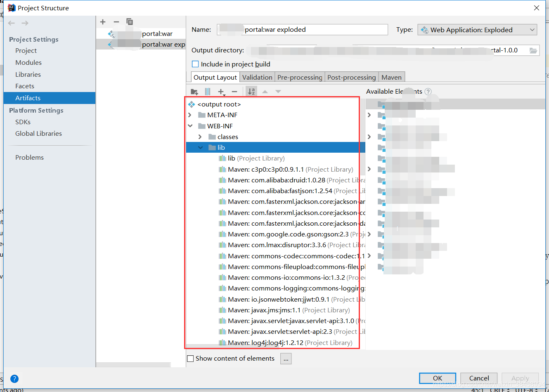Viewport: 549px width, 392px height.
Task: Open Add Copy of dropdown arrow
Action: pyautogui.click(x=224, y=95)
